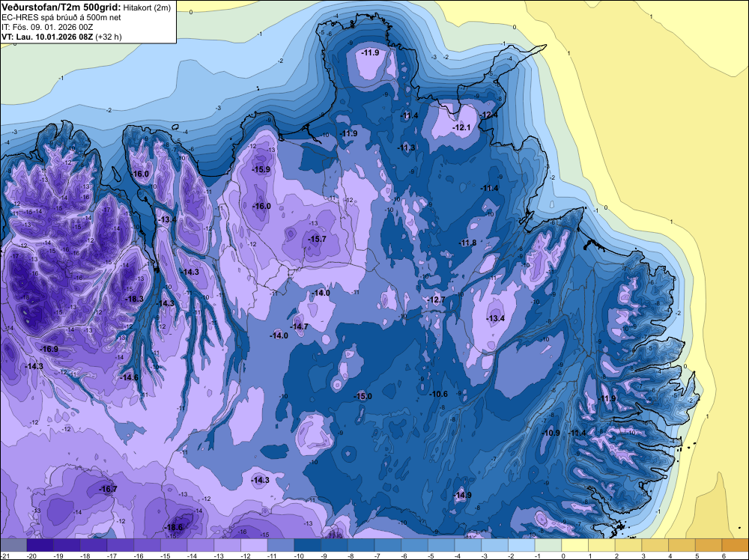Pick the legend swatch labeled -19

(67, 545)
